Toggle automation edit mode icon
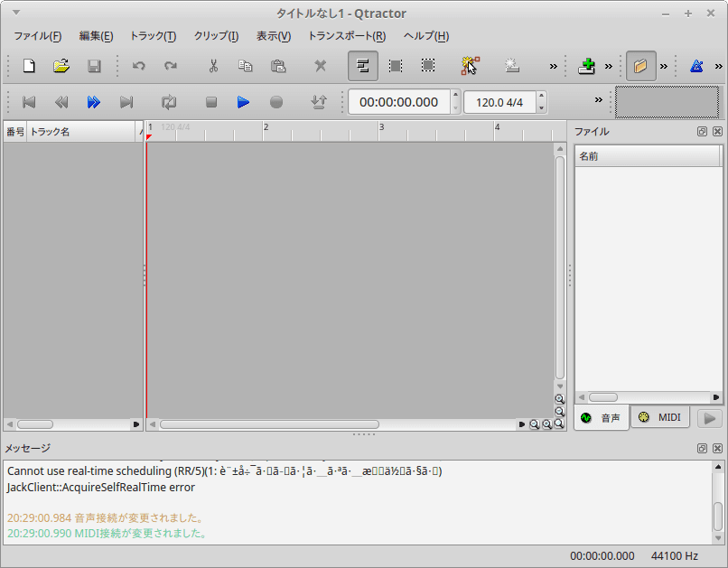Viewport: 728px width, 568px height. (470, 66)
